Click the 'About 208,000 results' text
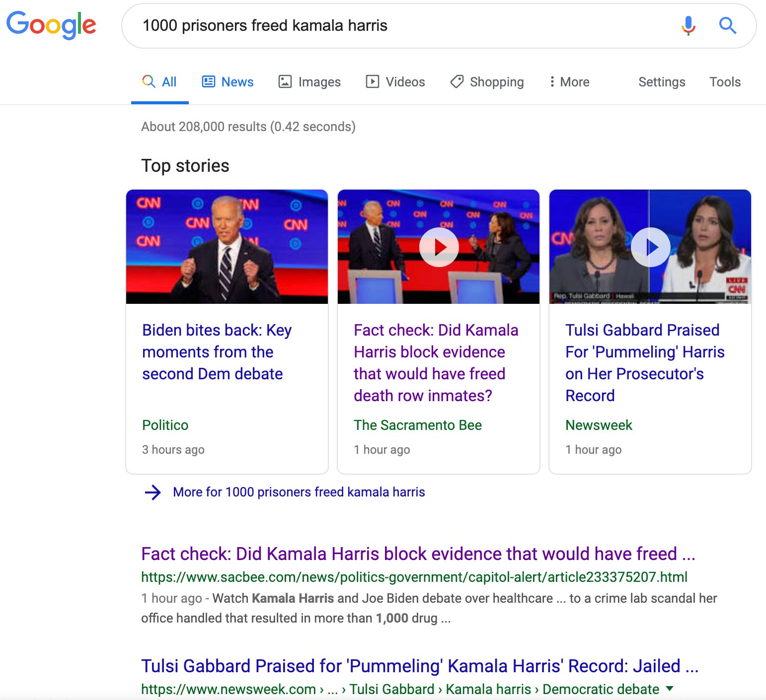766x700 pixels. coord(248,127)
